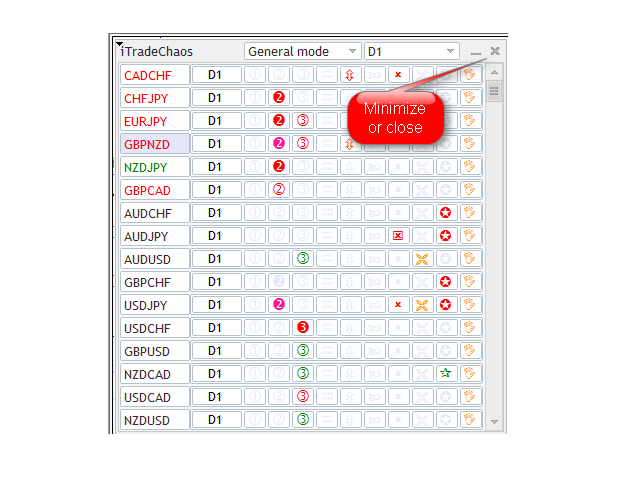640x480 pixels.
Task: Click the red star icon in USDJPY row
Action: pyautogui.click(x=445, y=304)
